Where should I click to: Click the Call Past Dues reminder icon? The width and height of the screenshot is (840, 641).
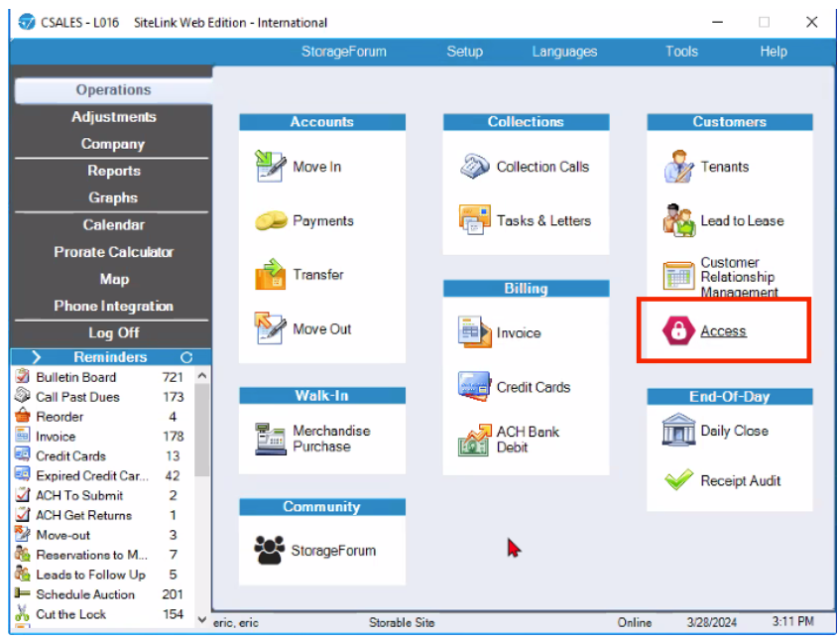click(x=23, y=396)
